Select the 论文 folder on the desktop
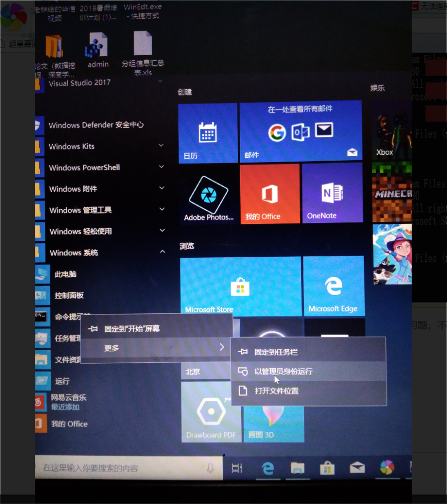 (55, 56)
